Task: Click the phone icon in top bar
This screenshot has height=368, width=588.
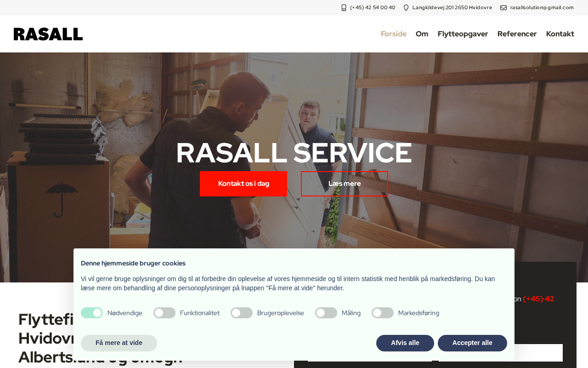Action: point(344,8)
